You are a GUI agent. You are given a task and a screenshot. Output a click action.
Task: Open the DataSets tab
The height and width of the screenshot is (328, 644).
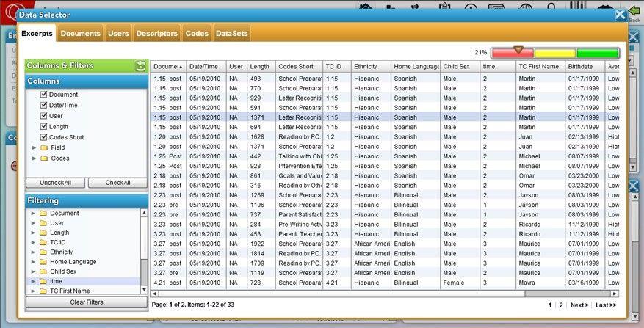(x=231, y=34)
